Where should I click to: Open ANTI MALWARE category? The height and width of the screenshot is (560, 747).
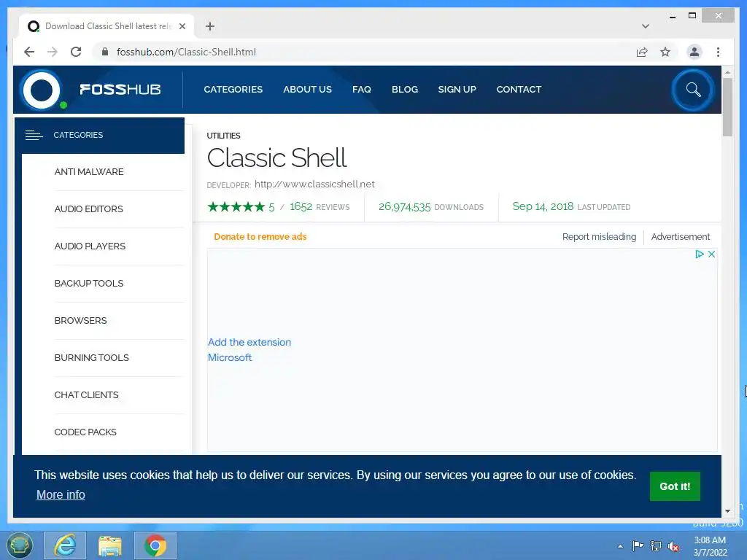tap(88, 172)
